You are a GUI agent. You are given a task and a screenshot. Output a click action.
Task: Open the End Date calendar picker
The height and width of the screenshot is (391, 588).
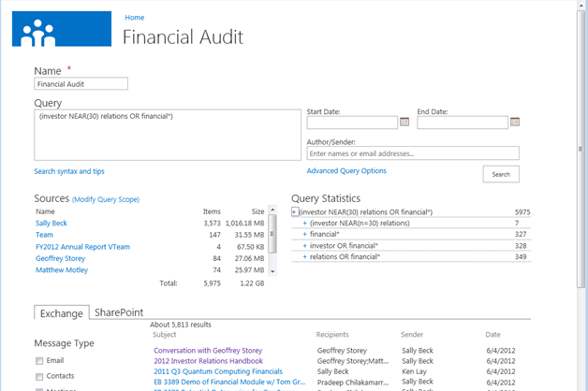coord(515,122)
